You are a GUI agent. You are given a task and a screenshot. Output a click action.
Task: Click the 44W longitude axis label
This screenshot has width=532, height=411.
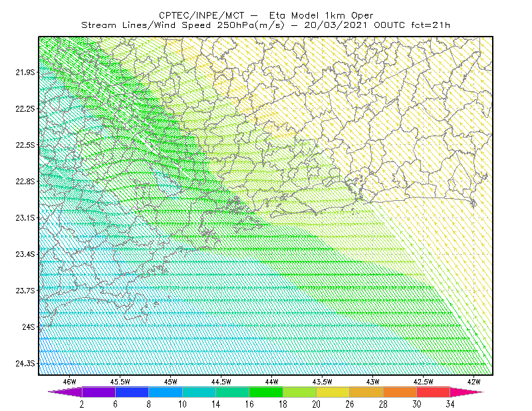pyautogui.click(x=272, y=382)
